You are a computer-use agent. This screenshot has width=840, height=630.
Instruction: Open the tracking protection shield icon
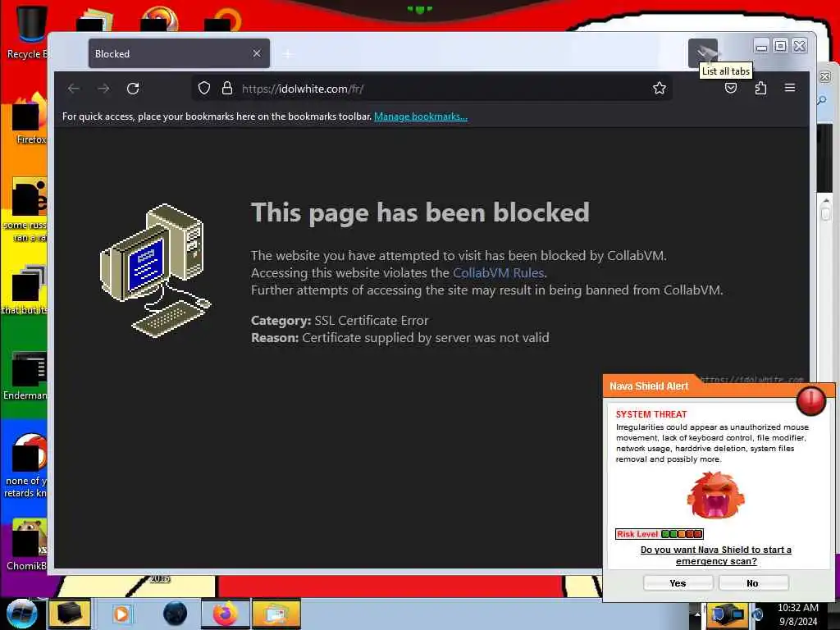pos(204,89)
